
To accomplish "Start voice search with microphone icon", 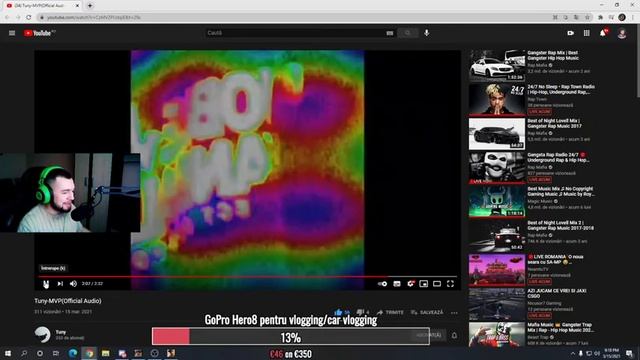I will (427, 33).
